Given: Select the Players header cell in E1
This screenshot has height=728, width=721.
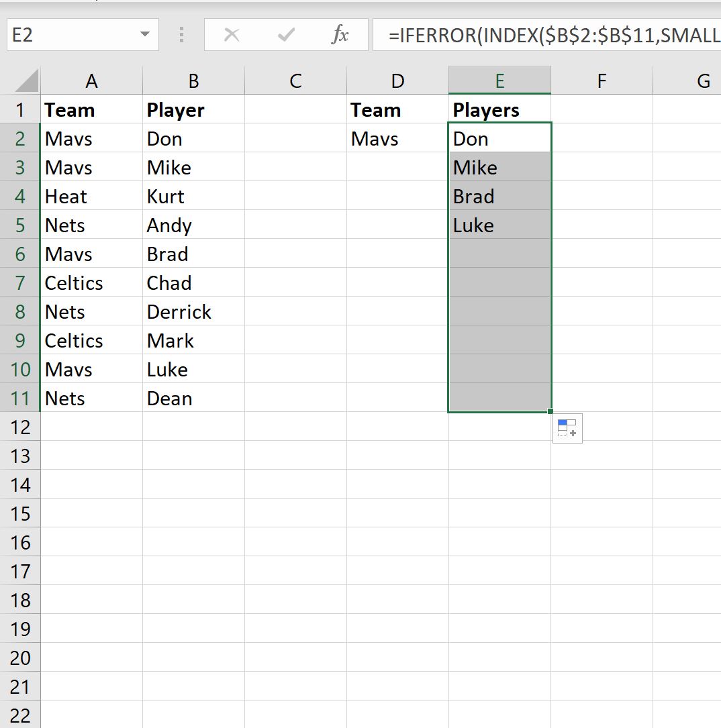Looking at the screenshot, I should point(499,109).
